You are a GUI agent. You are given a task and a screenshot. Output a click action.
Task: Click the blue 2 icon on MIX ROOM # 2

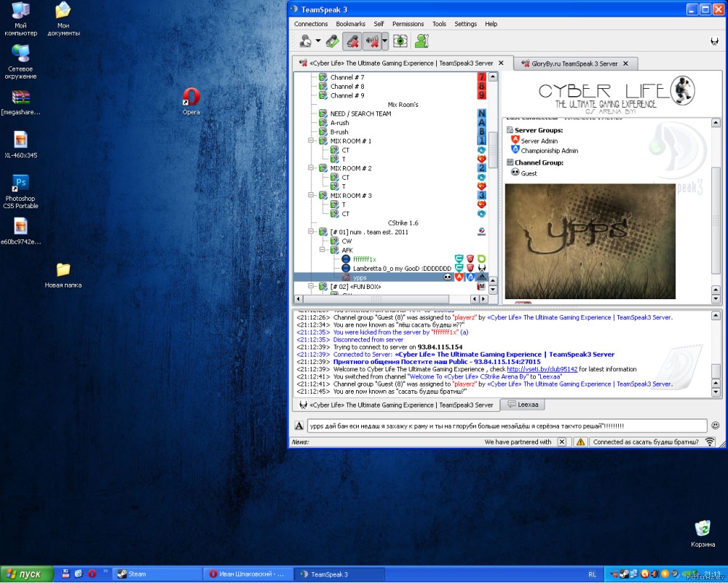point(481,168)
